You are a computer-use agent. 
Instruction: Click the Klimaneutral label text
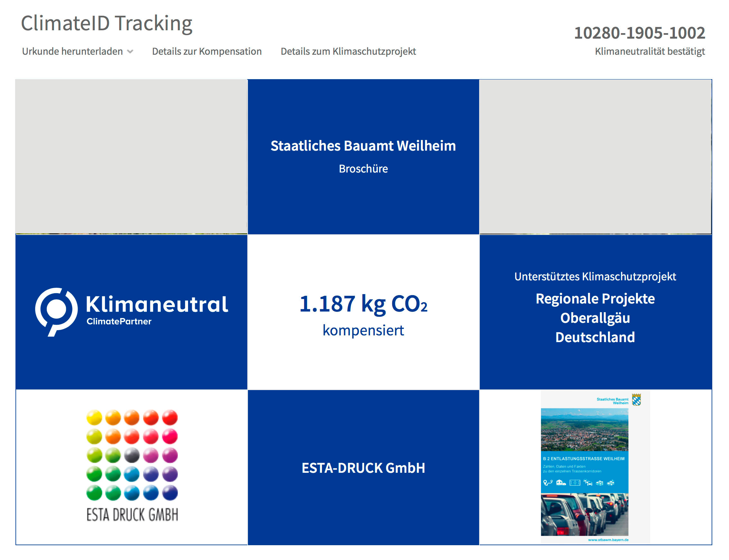coord(157,304)
